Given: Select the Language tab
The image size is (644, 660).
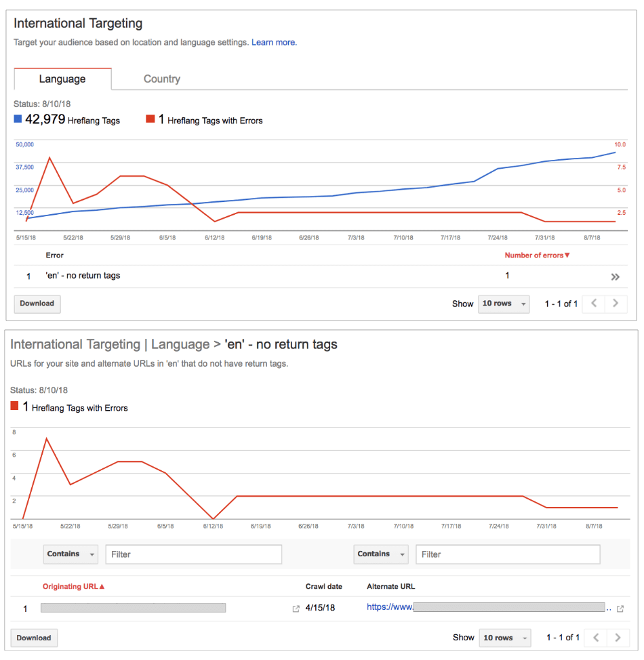Looking at the screenshot, I should click(x=62, y=79).
